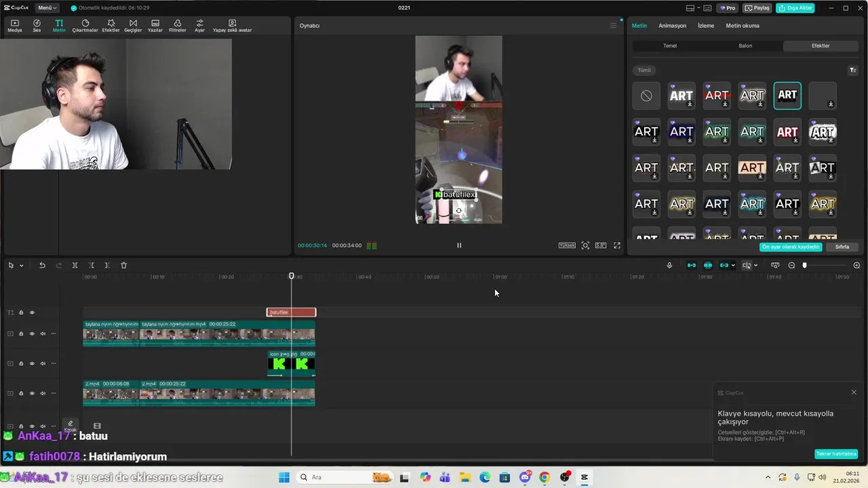The width and height of the screenshot is (868, 488).
Task: Open keyboard shortcuts icon in title bar
Action: tap(707, 8)
